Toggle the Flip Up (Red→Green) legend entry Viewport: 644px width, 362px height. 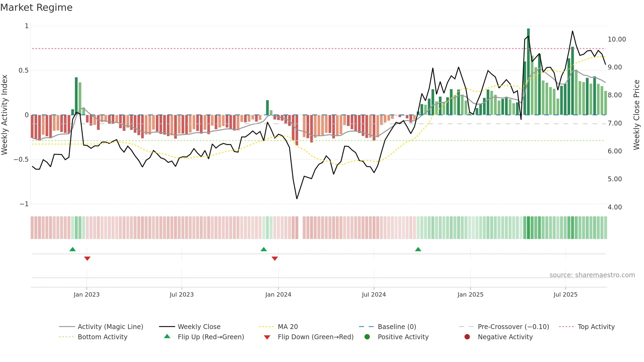[204, 337]
